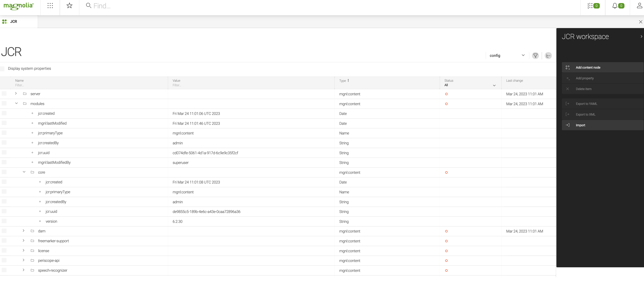Open the app launcher grid icon
The width and height of the screenshot is (644, 286).
coord(50,6)
